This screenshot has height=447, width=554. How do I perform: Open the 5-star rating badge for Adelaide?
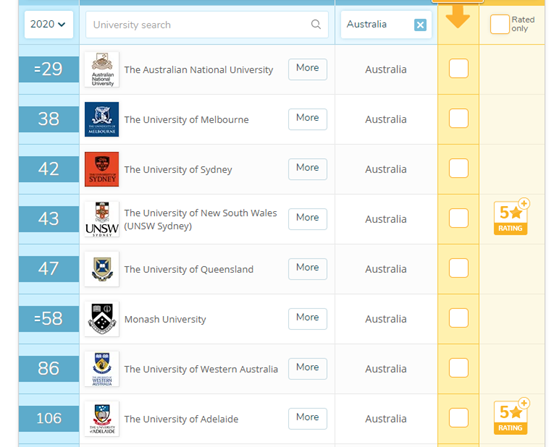tap(511, 416)
